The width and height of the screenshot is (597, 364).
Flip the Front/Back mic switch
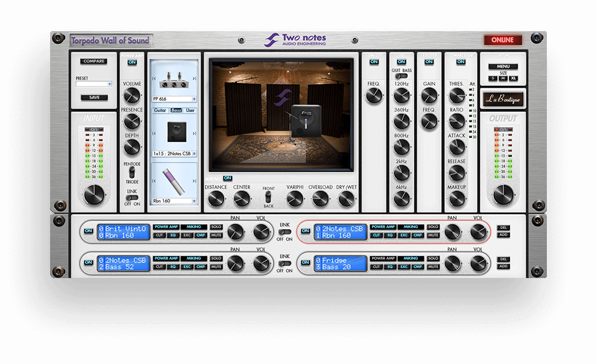tap(268, 198)
